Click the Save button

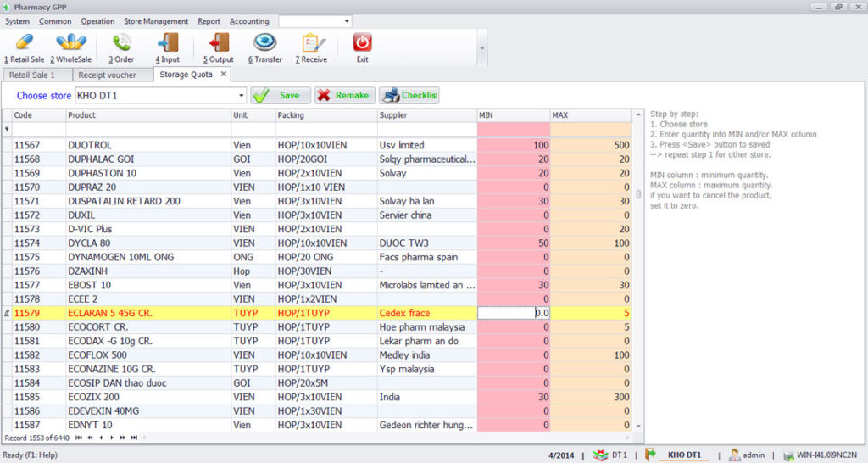click(281, 96)
